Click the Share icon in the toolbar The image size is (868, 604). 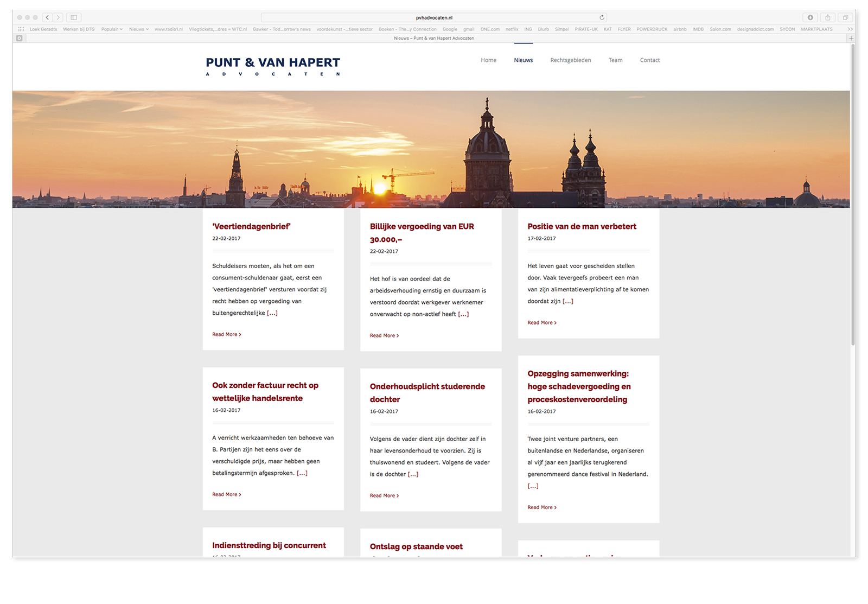click(x=827, y=17)
